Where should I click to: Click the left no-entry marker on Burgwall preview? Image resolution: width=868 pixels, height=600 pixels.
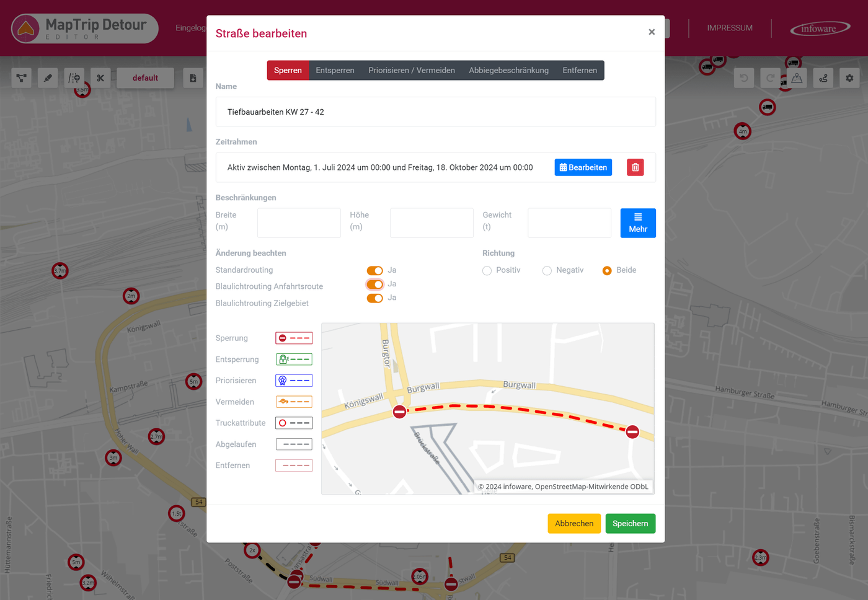click(x=400, y=412)
